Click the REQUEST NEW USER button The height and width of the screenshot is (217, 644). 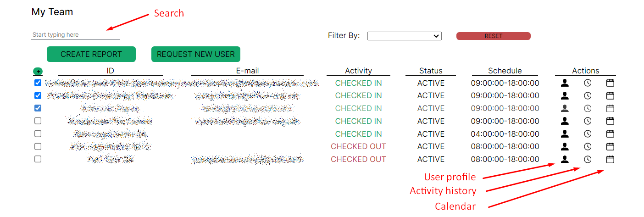[x=196, y=54]
